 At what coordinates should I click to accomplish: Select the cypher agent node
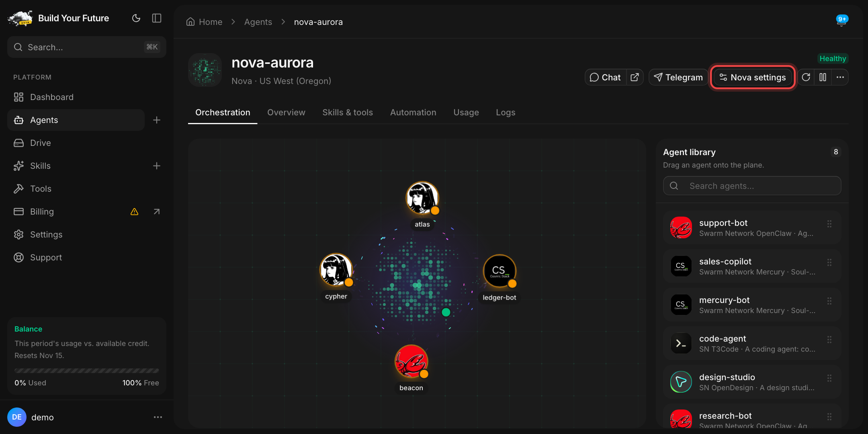pyautogui.click(x=336, y=270)
